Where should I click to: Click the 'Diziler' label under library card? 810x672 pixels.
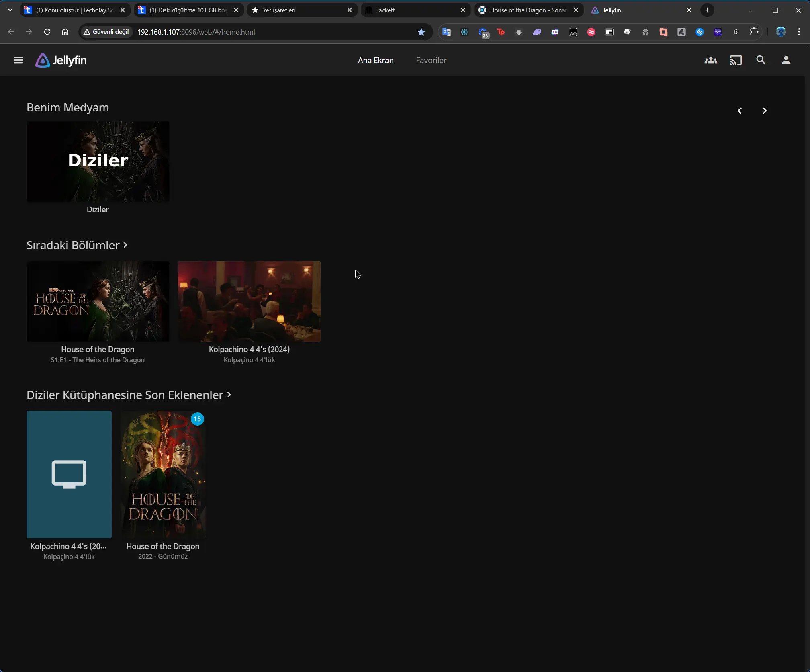coord(98,209)
